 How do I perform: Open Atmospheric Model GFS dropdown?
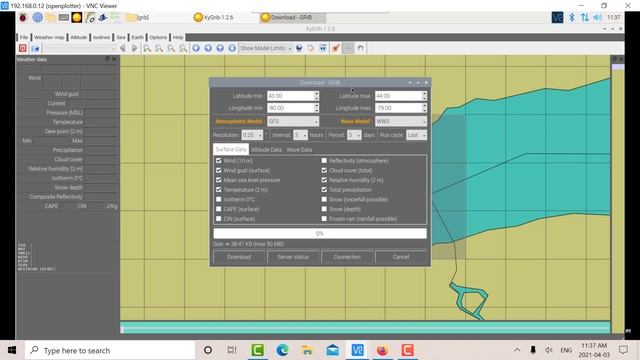coord(293,121)
